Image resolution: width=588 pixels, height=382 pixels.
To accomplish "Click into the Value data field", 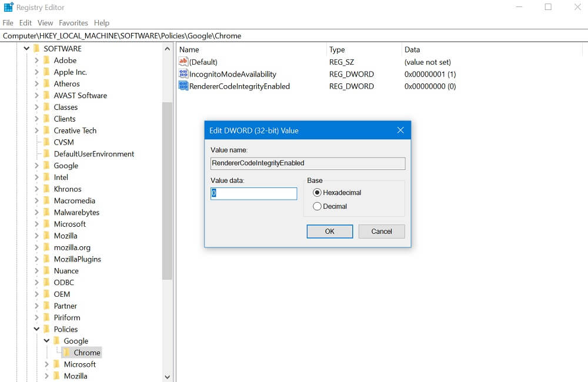I will [254, 193].
